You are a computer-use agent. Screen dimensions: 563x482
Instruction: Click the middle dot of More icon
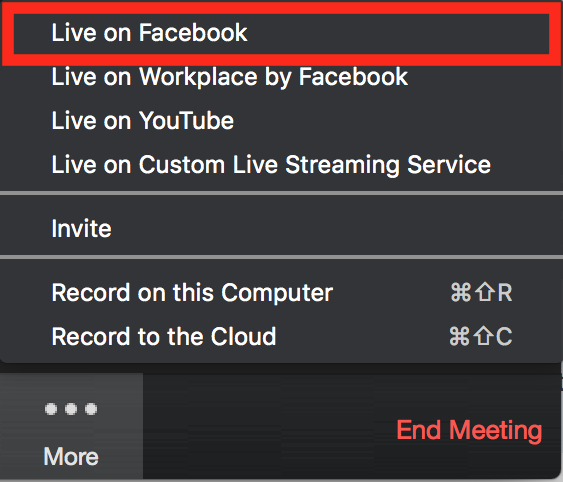tap(71, 409)
